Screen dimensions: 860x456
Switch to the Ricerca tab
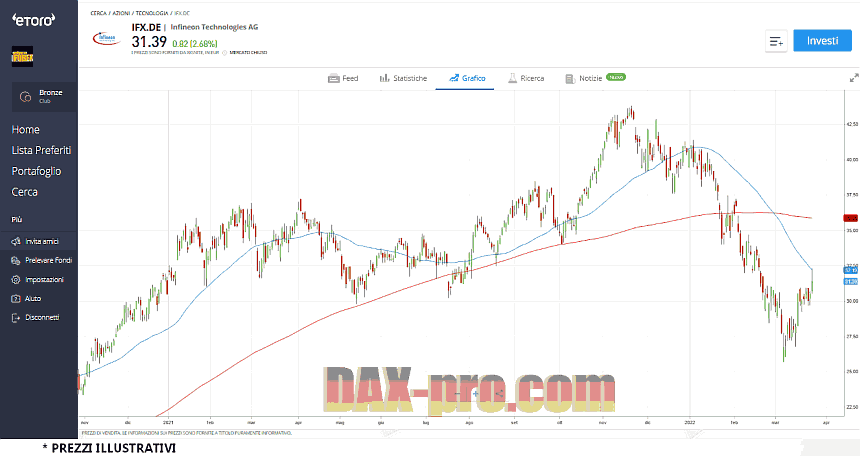526,78
